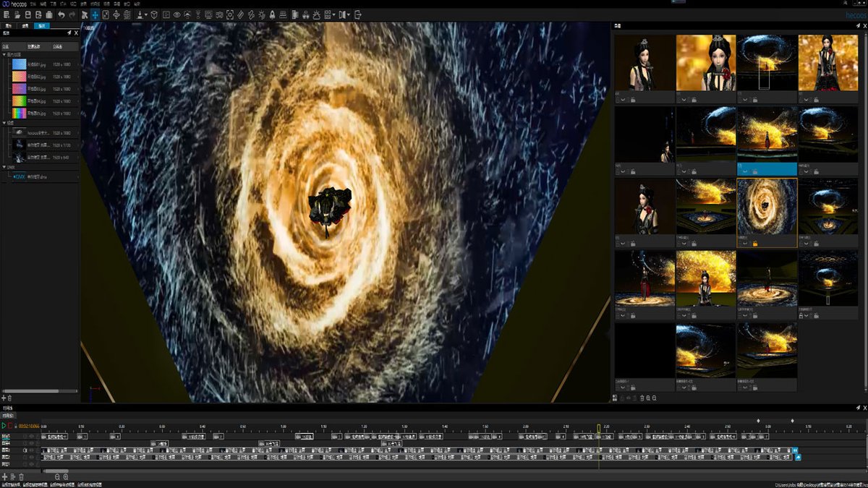This screenshot has height=488, width=868.
Task: Click the grid layout icon in toolbar
Action: 327,14
